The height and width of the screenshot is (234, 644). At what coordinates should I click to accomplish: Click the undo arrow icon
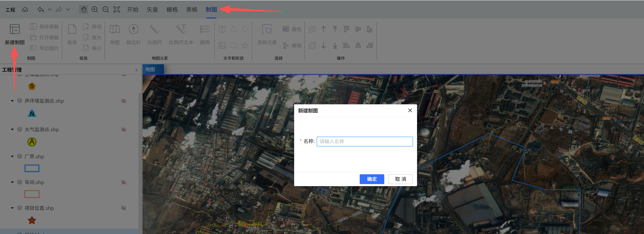[x=41, y=9]
